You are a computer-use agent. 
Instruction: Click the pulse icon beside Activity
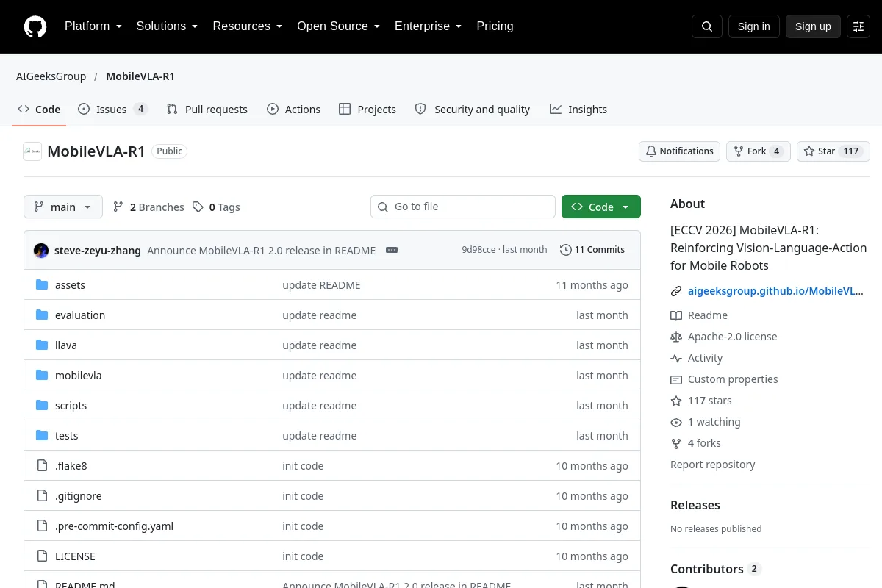point(676,358)
